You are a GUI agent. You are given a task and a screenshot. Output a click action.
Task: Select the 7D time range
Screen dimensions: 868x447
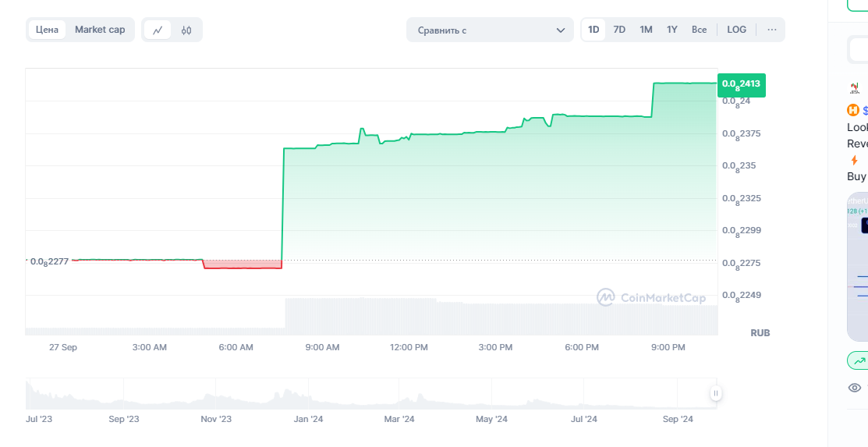point(619,30)
